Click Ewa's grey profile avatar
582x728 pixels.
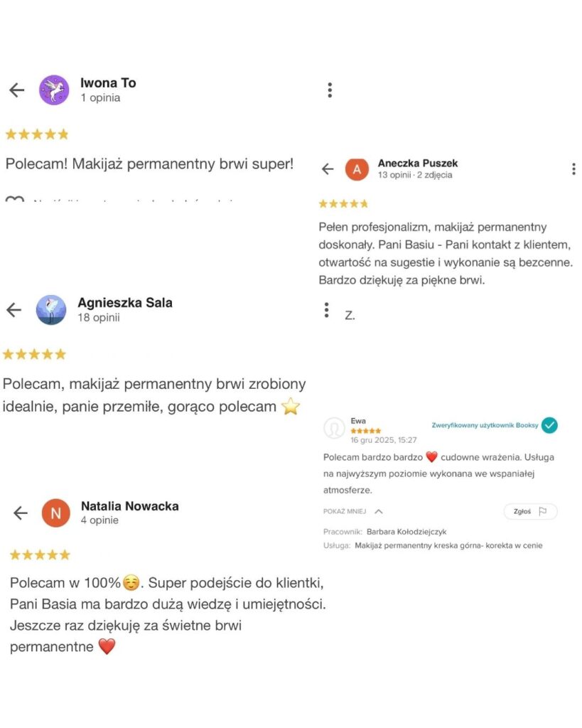coord(334,428)
